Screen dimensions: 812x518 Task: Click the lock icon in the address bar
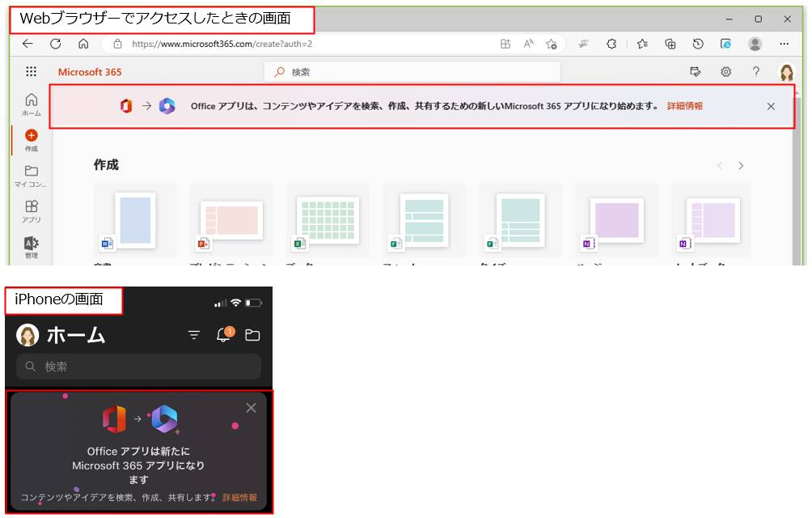tap(117, 44)
